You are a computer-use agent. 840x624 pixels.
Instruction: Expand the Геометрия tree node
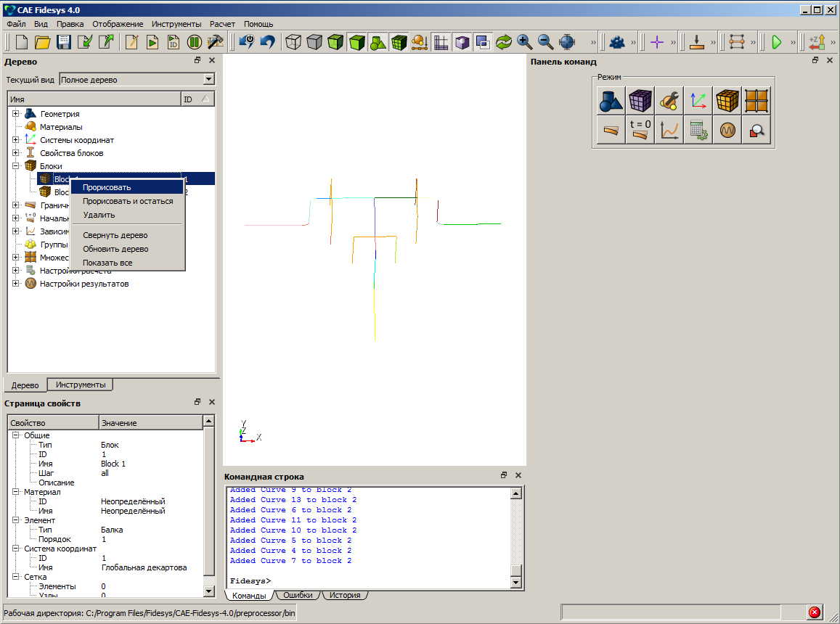(15, 113)
